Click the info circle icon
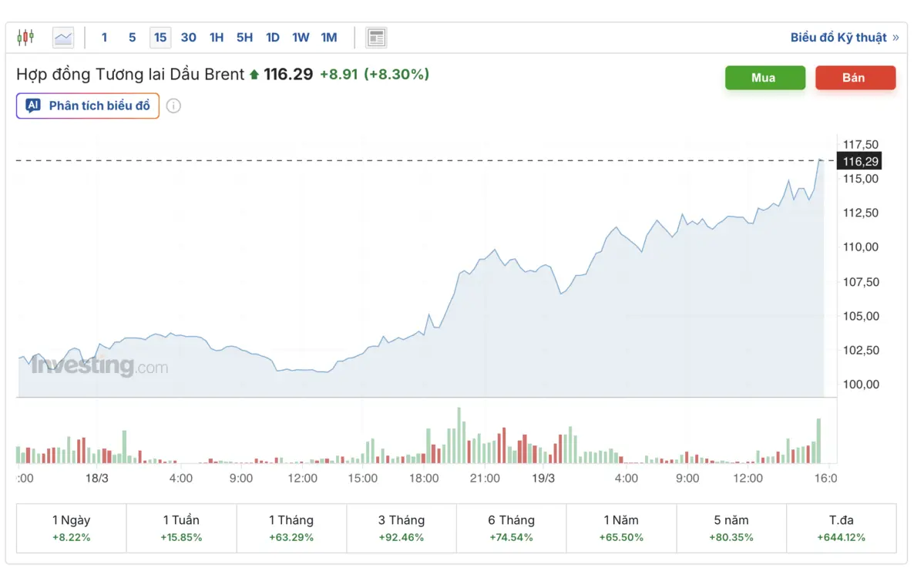Image resolution: width=924 pixels, height=578 pixels. [173, 106]
